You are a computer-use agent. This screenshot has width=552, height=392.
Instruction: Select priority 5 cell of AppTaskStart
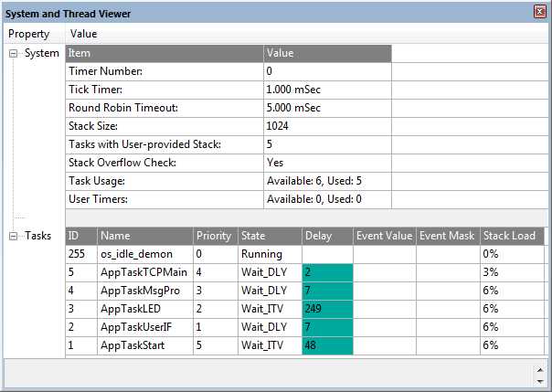pyautogui.click(x=216, y=345)
